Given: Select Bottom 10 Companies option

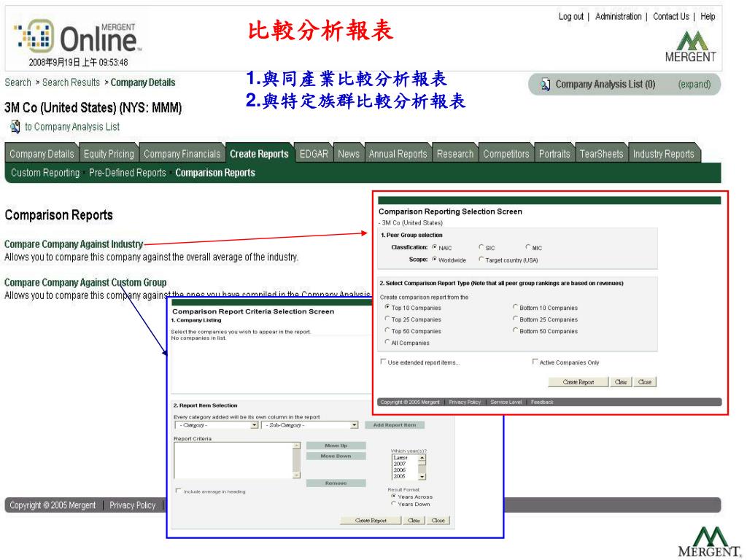Looking at the screenshot, I should click(x=516, y=307).
